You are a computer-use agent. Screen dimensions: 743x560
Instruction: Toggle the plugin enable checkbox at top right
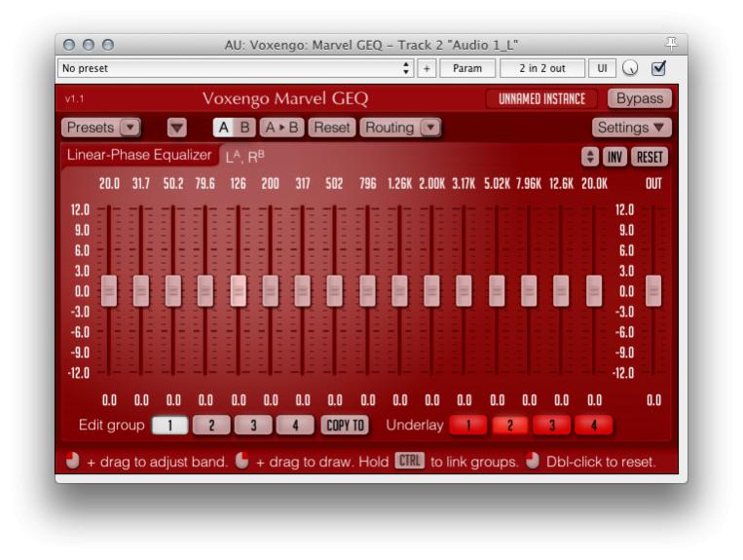[x=658, y=68]
